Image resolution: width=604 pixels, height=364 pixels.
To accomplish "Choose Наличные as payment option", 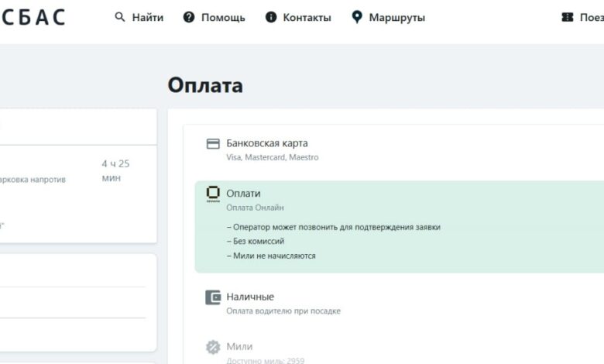I will click(x=250, y=297).
